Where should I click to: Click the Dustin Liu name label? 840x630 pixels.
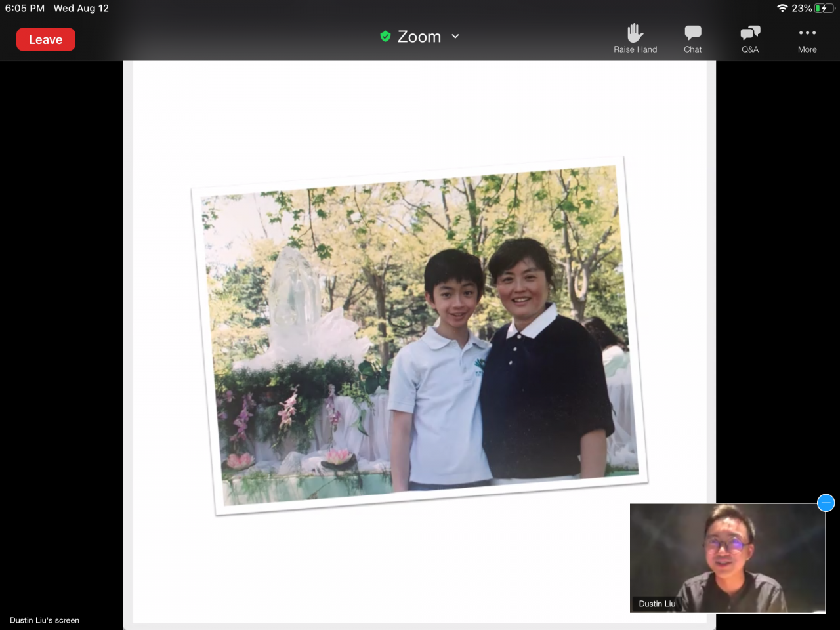pos(657,604)
